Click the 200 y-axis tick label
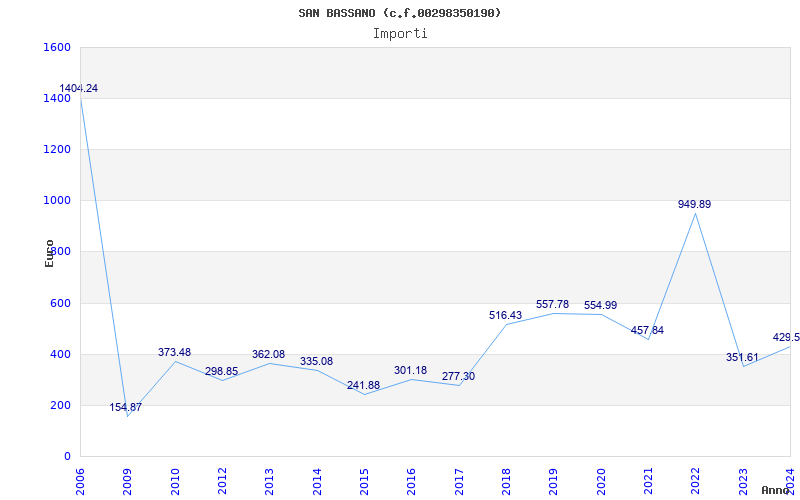Viewport: 800px width, 500px height. 61,405
